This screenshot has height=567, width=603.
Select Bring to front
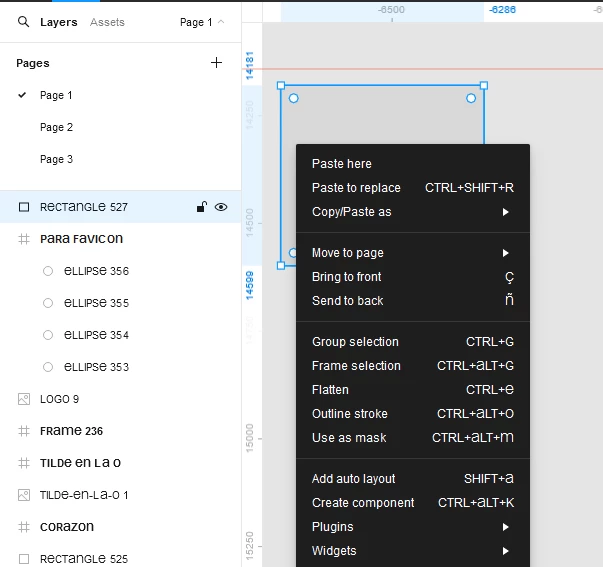pyautogui.click(x=413, y=277)
